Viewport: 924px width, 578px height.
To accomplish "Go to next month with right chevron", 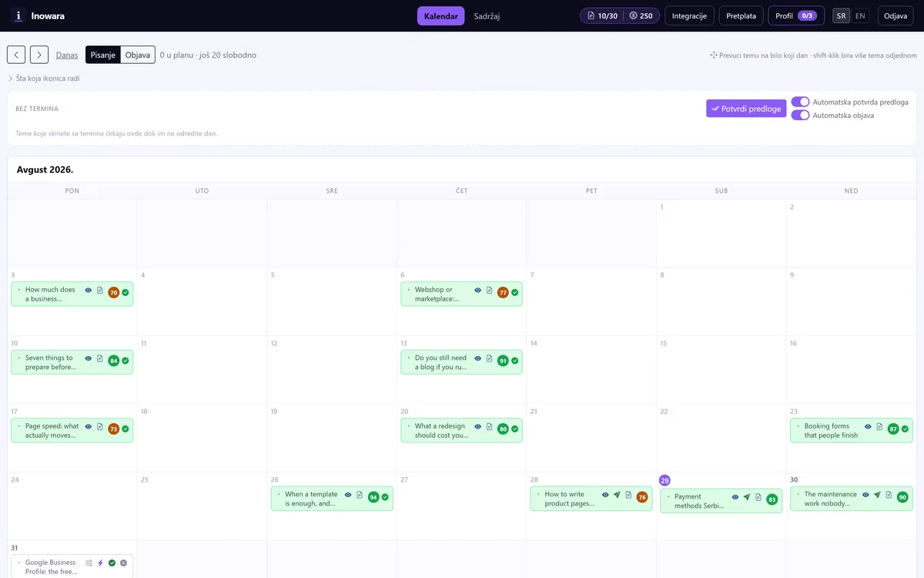I will point(39,55).
